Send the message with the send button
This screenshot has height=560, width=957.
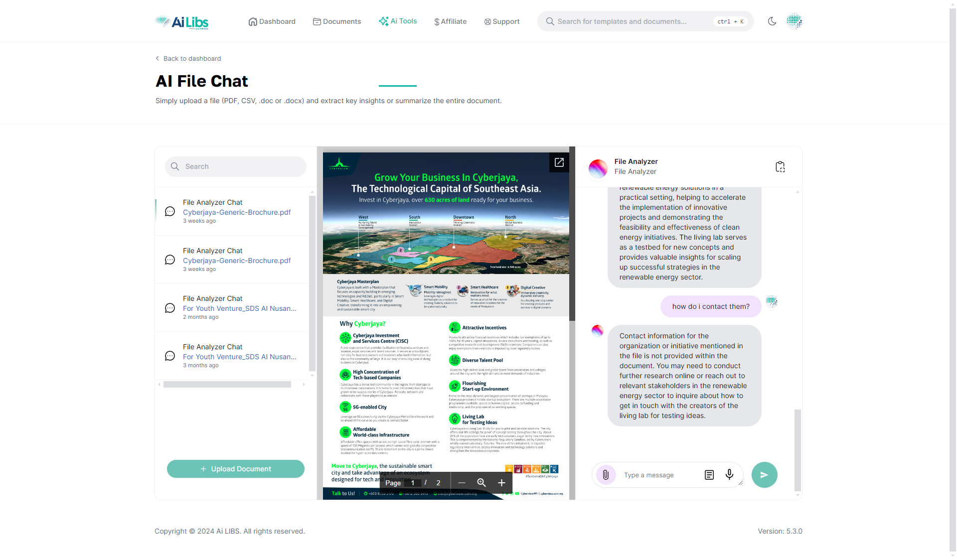click(765, 475)
